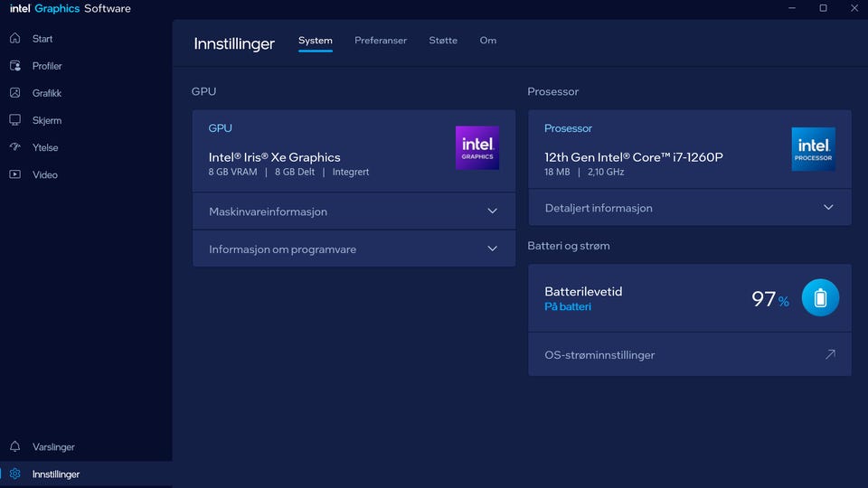
Task: Click the round battery status icon
Action: tap(820, 297)
